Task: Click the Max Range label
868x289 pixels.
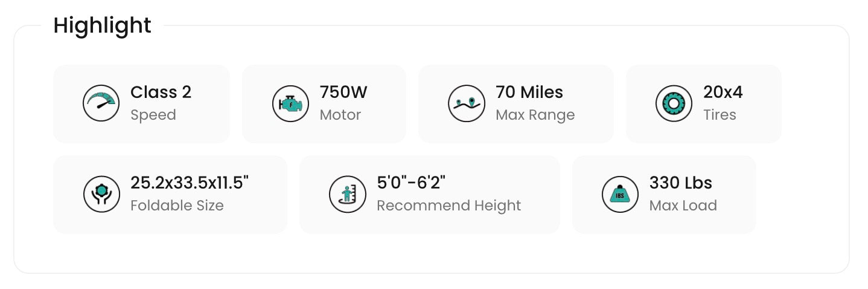Action: 535,115
